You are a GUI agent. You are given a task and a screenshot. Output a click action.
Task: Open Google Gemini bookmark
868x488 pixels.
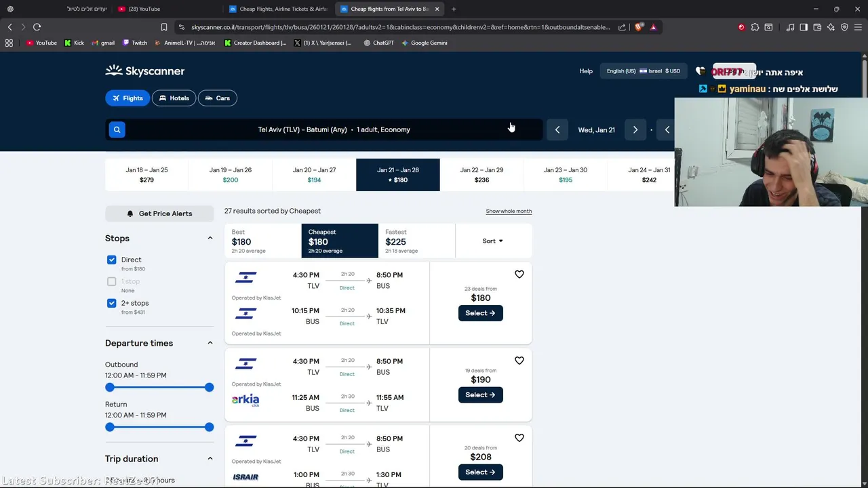[x=424, y=43]
